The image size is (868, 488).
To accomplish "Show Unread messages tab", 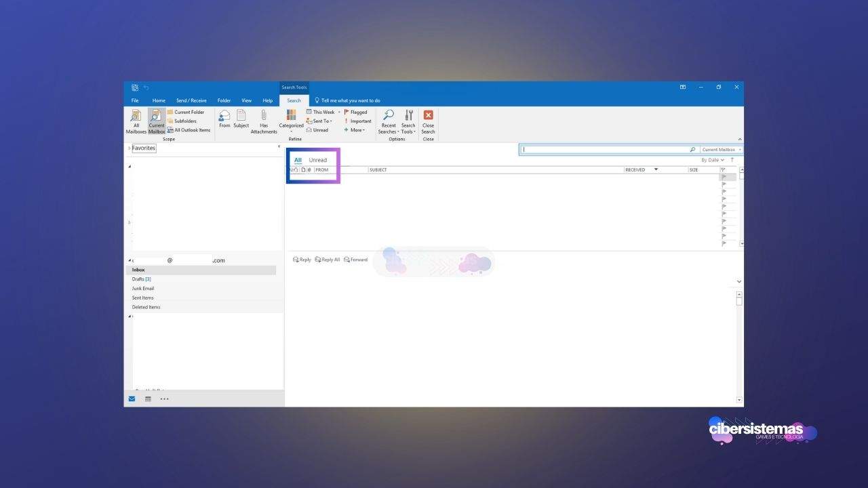I will point(318,160).
